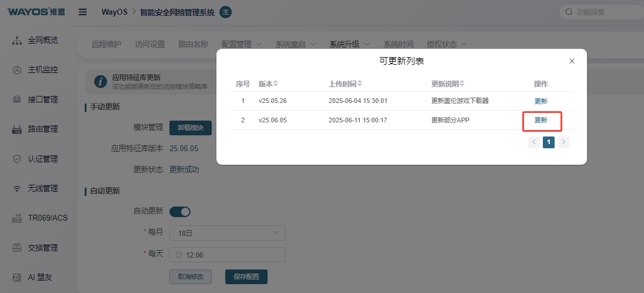Image resolution: width=644 pixels, height=293 pixels.
Task: Expand the 配置管理 dropdown tab
Action: pos(242,44)
